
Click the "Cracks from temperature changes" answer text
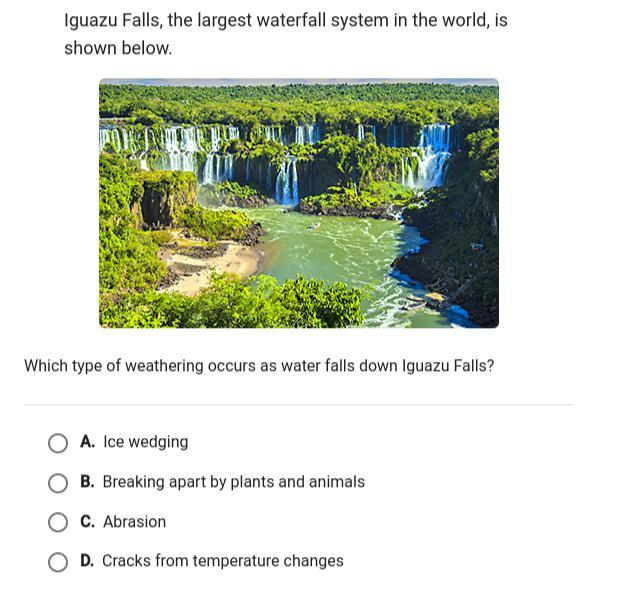coord(223,561)
